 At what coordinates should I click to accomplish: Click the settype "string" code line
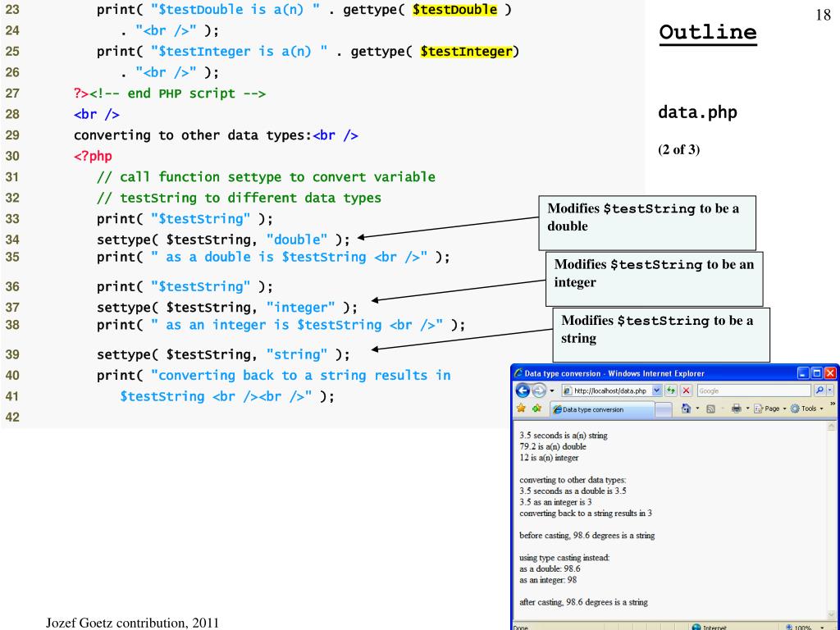coord(223,354)
